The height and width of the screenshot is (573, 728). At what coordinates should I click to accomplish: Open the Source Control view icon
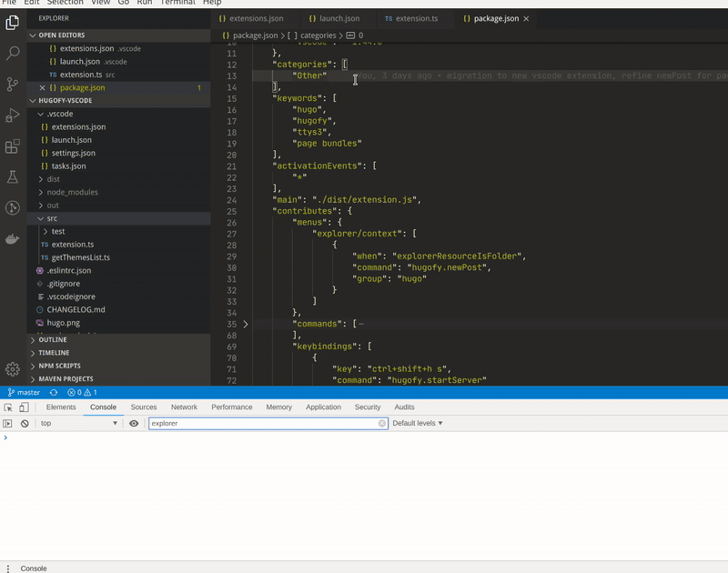(13, 84)
